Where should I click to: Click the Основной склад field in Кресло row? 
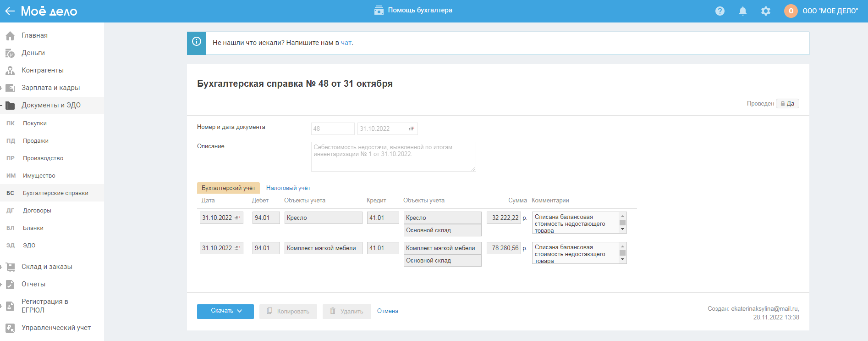tap(443, 230)
